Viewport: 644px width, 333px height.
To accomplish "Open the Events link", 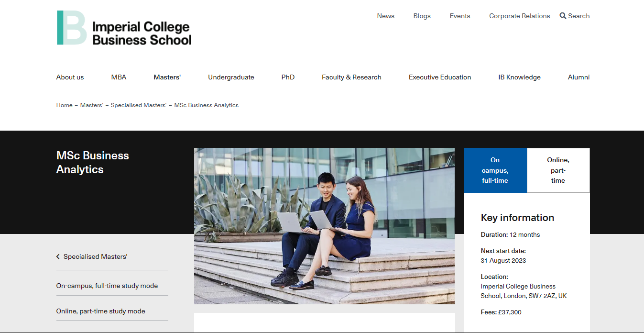I will tap(459, 16).
